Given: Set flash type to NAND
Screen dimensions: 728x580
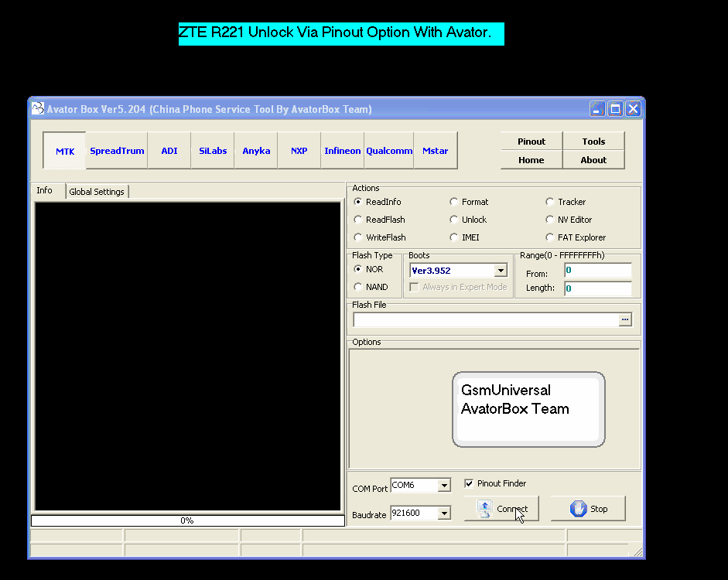Looking at the screenshot, I should click(x=371, y=287).
